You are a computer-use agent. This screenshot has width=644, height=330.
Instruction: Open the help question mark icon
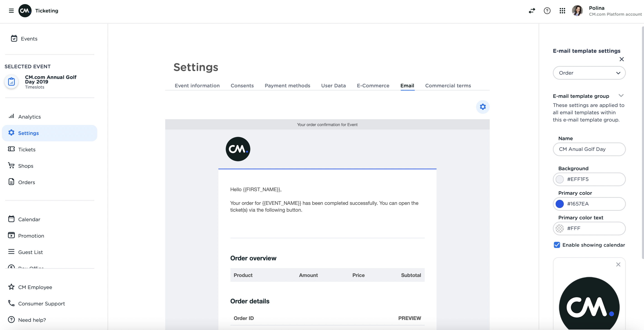(x=547, y=11)
